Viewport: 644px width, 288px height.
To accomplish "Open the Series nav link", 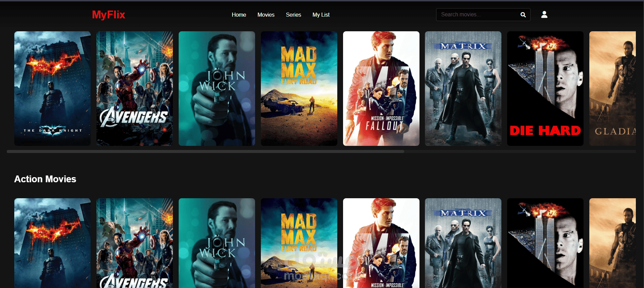I will click(x=293, y=15).
